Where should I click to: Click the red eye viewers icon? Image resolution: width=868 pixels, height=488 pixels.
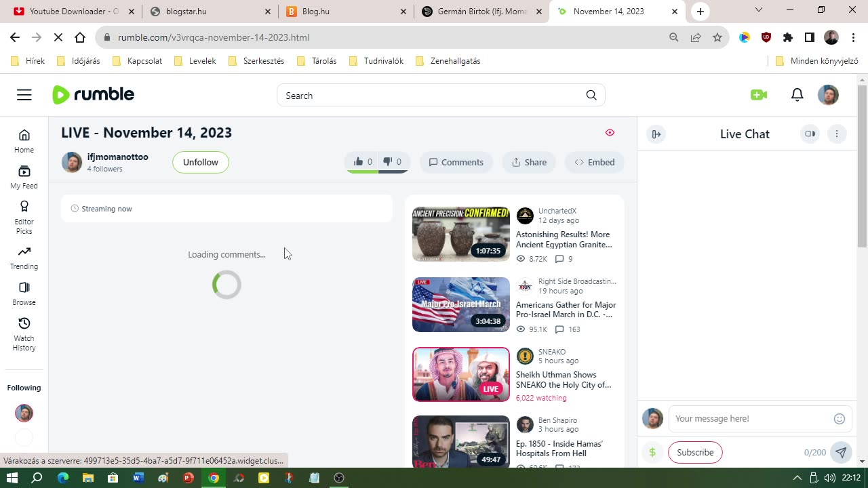tap(610, 133)
